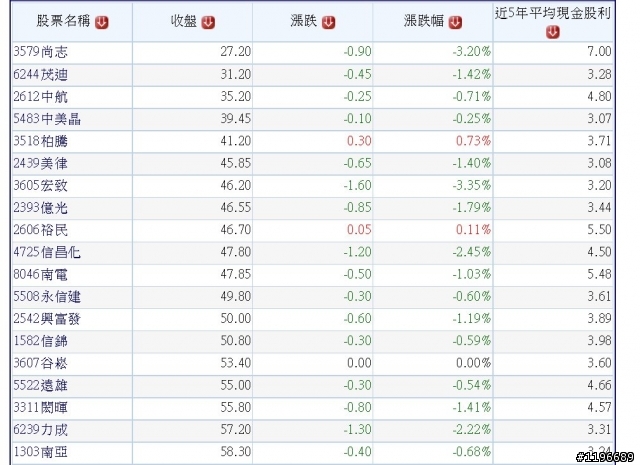Select 2542興富發 stock name
Viewport: 640px width, 465px height.
[47, 319]
